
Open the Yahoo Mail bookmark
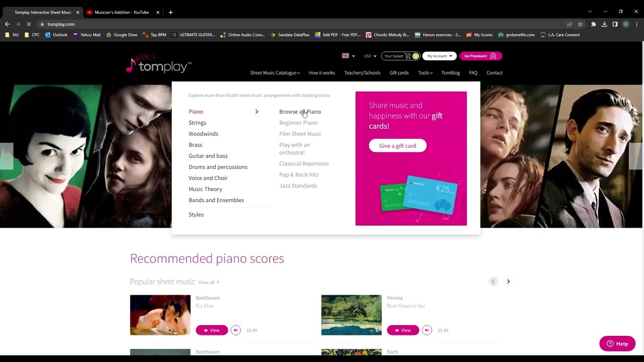pyautogui.click(x=87, y=35)
